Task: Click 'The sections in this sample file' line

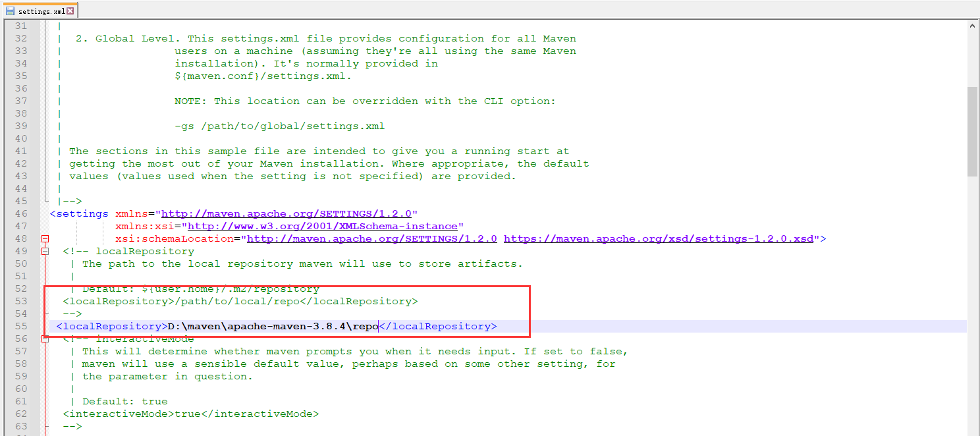Action: 319,151
